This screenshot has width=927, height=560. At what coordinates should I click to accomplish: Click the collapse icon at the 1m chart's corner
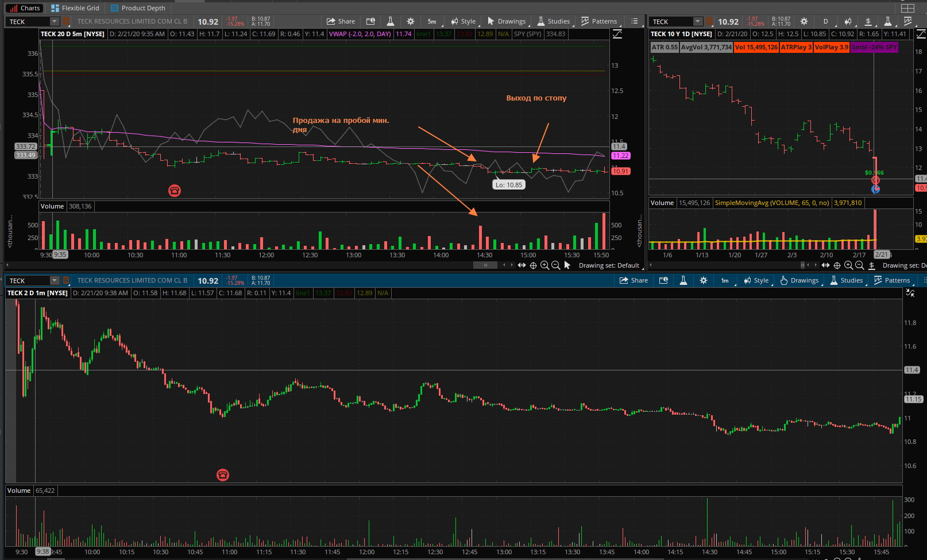coord(910,293)
